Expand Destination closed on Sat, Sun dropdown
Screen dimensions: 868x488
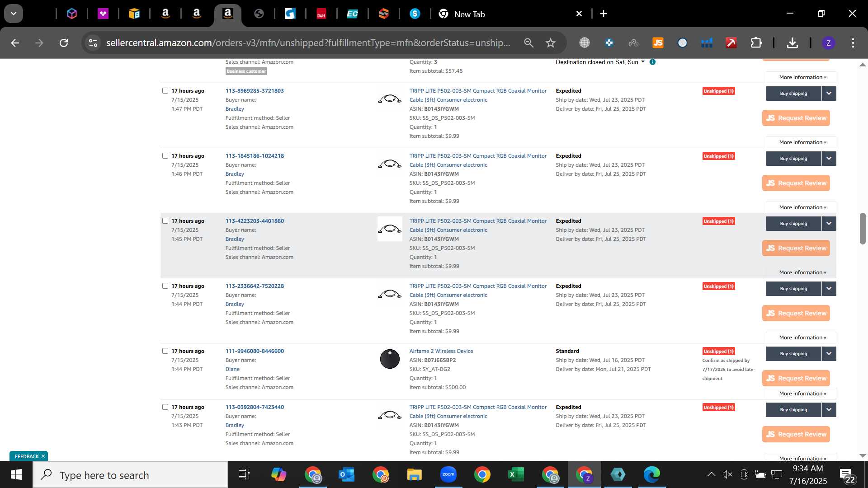click(x=600, y=62)
